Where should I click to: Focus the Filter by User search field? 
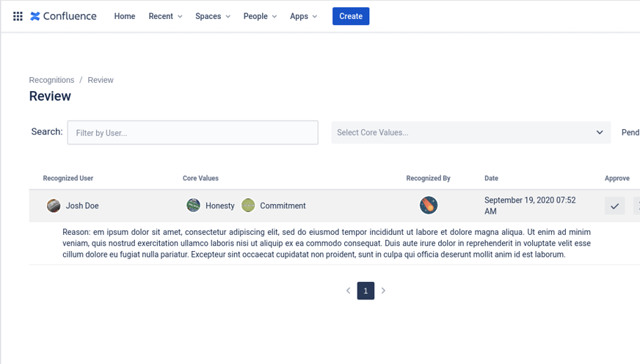pyautogui.click(x=192, y=133)
